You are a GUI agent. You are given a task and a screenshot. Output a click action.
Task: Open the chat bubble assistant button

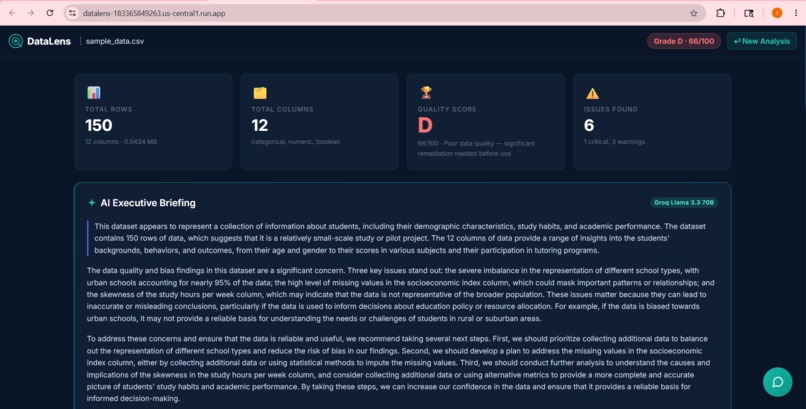coord(778,382)
